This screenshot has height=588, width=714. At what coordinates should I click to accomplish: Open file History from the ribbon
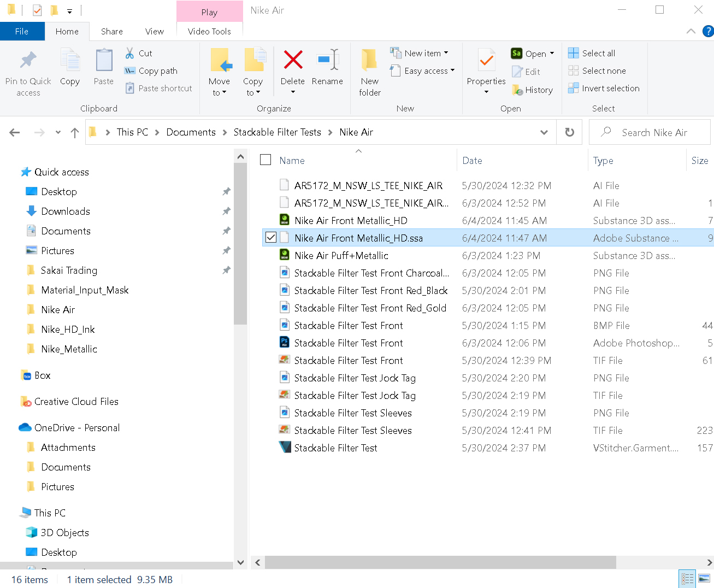click(533, 90)
